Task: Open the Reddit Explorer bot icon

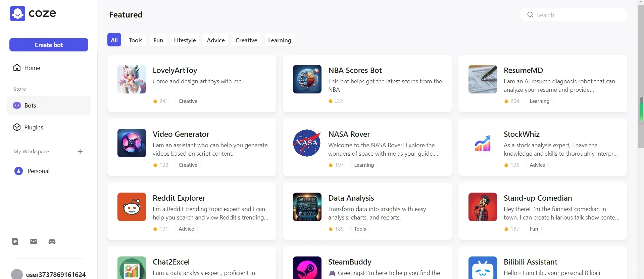Action: point(132,207)
